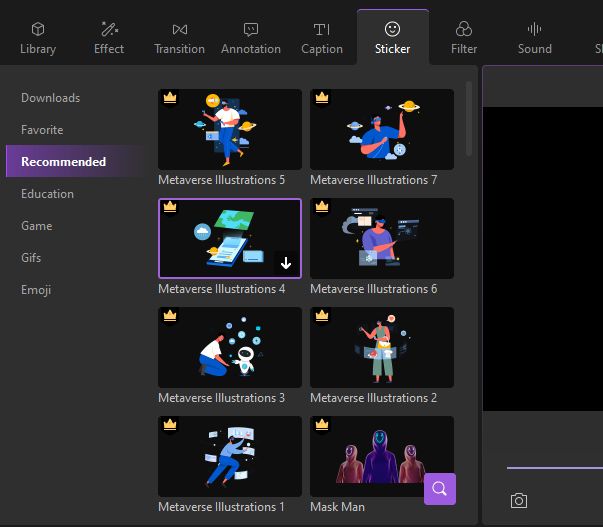Take a snapshot with the camera icon
This screenshot has width=603, height=527.
point(519,500)
